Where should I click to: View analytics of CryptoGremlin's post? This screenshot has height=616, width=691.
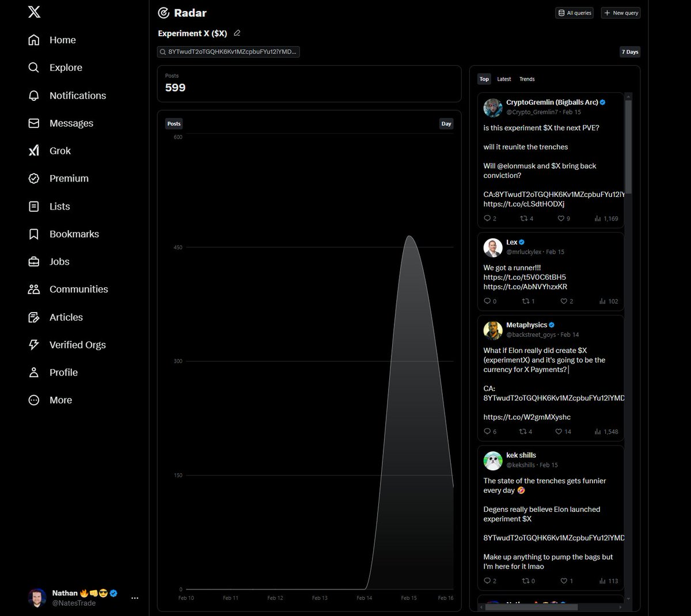(x=606, y=219)
